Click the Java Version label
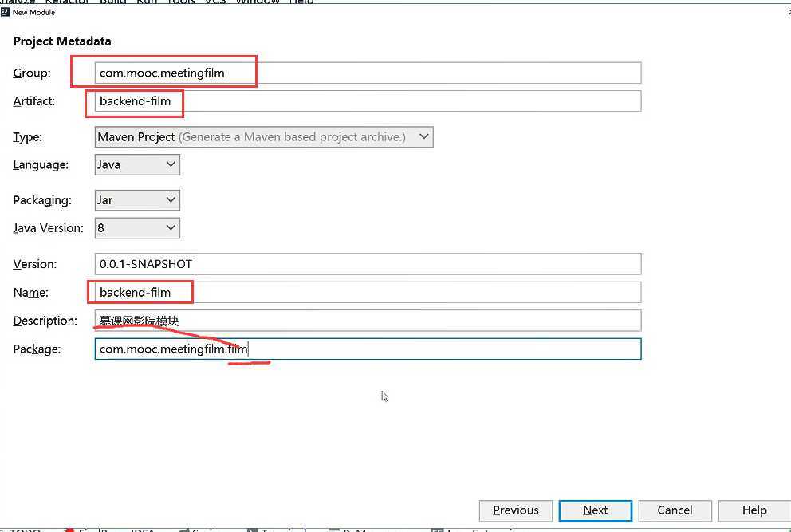The image size is (791, 532). tap(48, 227)
